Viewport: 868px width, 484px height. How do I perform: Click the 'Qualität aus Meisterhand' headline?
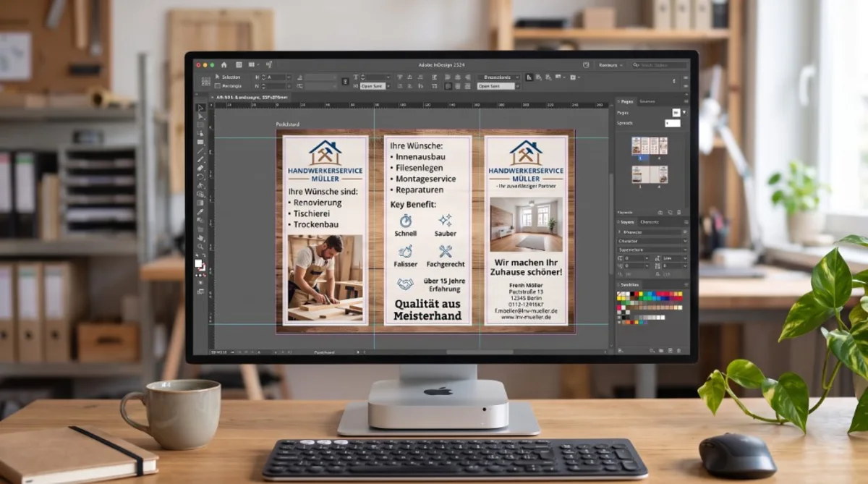click(427, 310)
